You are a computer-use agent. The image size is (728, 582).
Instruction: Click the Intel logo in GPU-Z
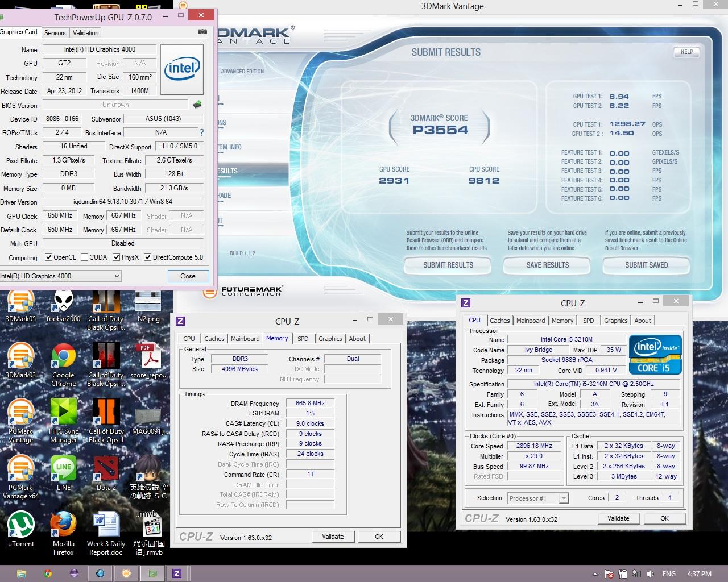point(182,69)
